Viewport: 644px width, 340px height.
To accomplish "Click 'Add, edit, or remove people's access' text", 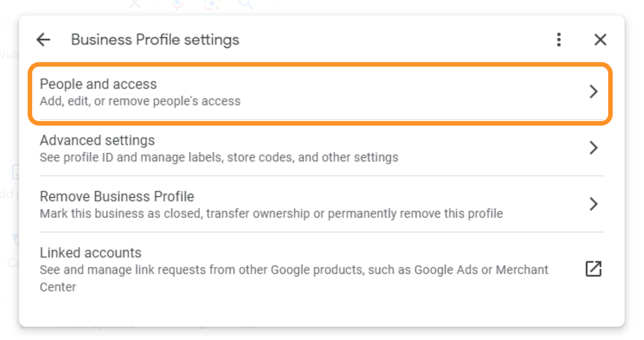I will click(x=140, y=101).
